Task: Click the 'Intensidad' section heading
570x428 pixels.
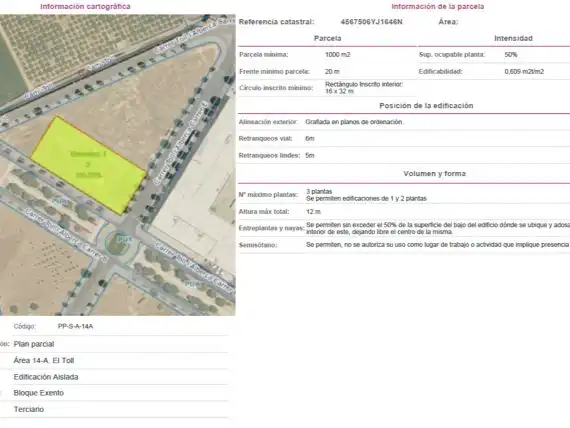Action: tap(513, 38)
